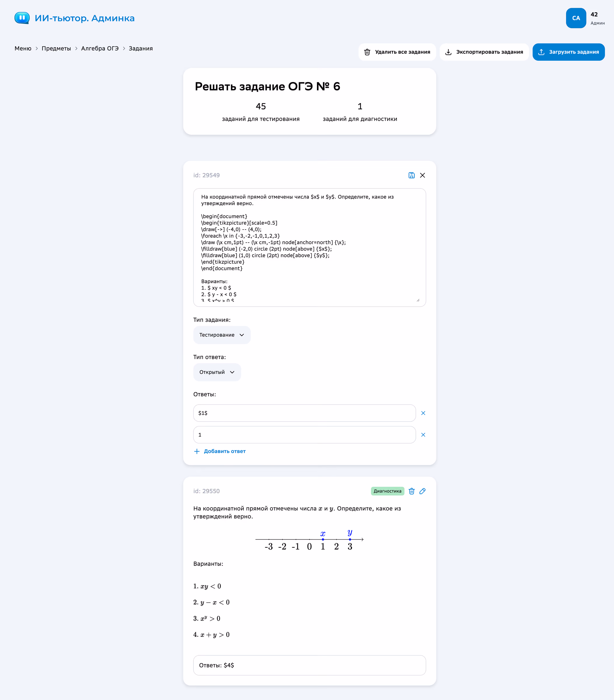Click answer option 1. xy < 0
The image size is (614, 700).
pyautogui.click(x=207, y=586)
